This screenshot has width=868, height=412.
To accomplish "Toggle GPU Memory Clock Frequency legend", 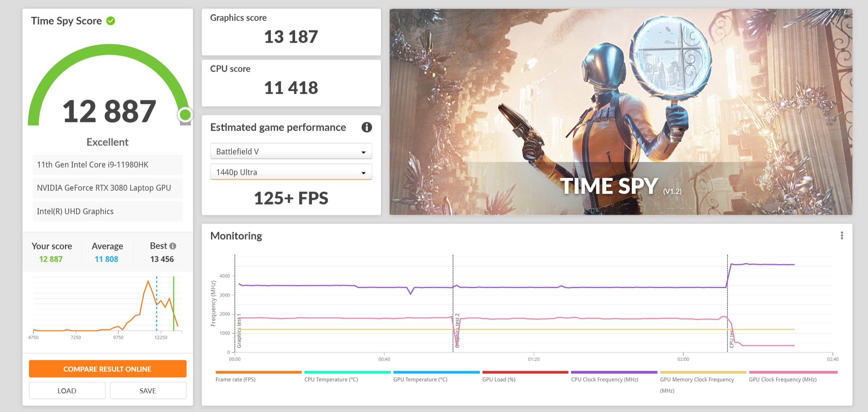I will pos(697,379).
